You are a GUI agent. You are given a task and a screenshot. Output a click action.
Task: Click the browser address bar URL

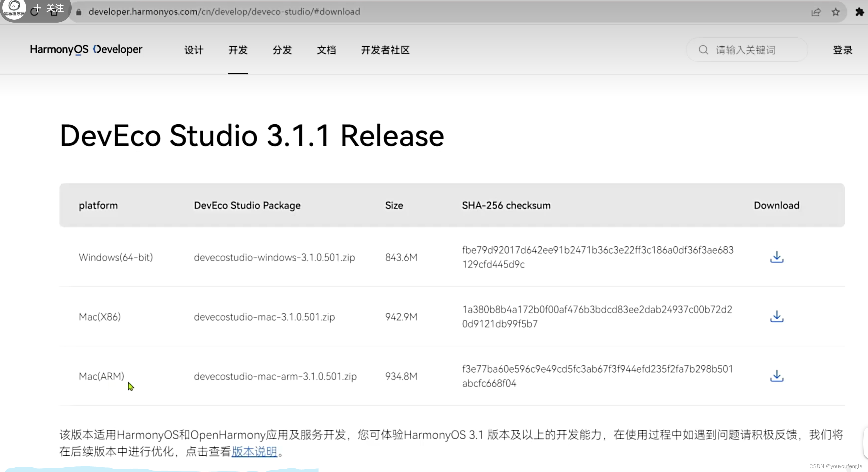click(x=224, y=12)
